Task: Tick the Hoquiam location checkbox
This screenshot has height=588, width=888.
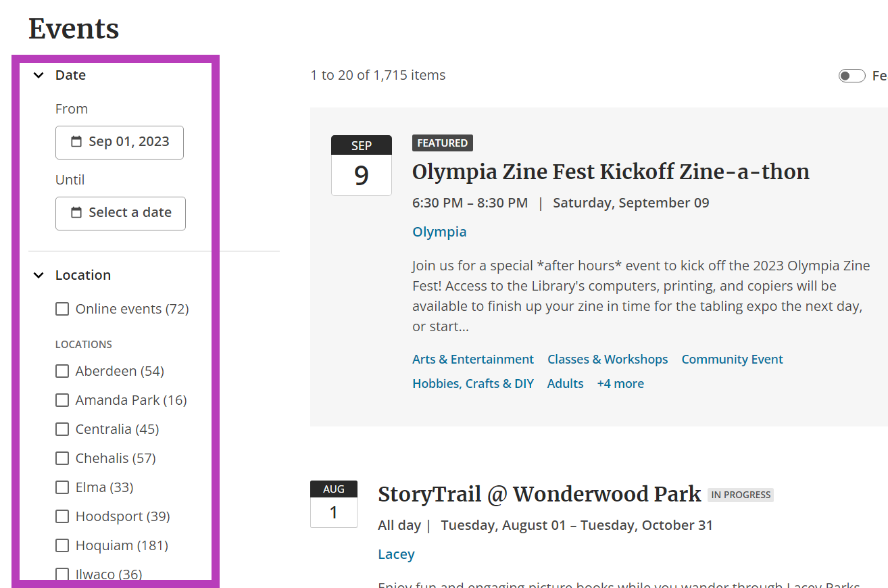Action: click(x=62, y=545)
